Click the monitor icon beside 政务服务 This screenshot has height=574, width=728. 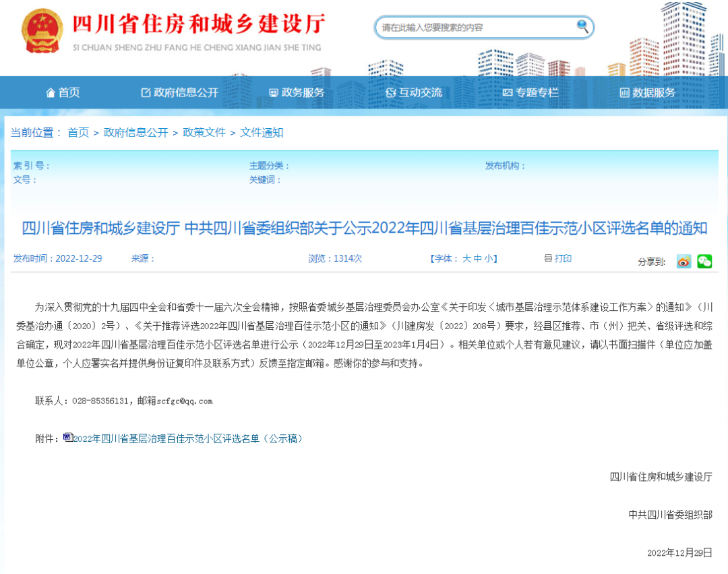click(272, 92)
